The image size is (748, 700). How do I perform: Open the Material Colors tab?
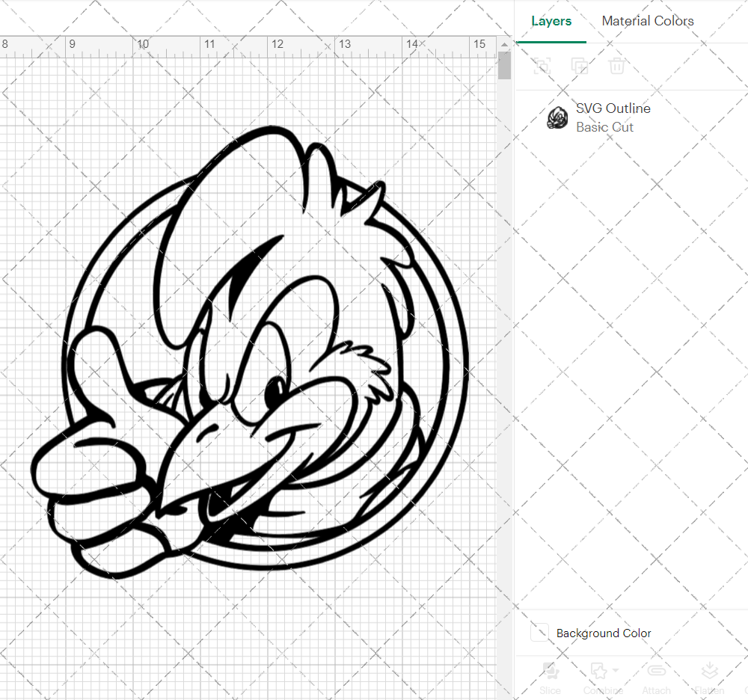(647, 21)
